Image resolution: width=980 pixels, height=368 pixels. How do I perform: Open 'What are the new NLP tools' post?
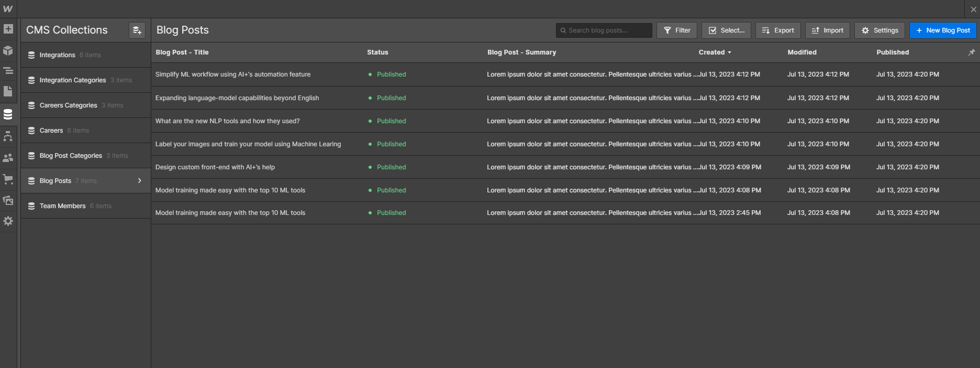pos(228,121)
